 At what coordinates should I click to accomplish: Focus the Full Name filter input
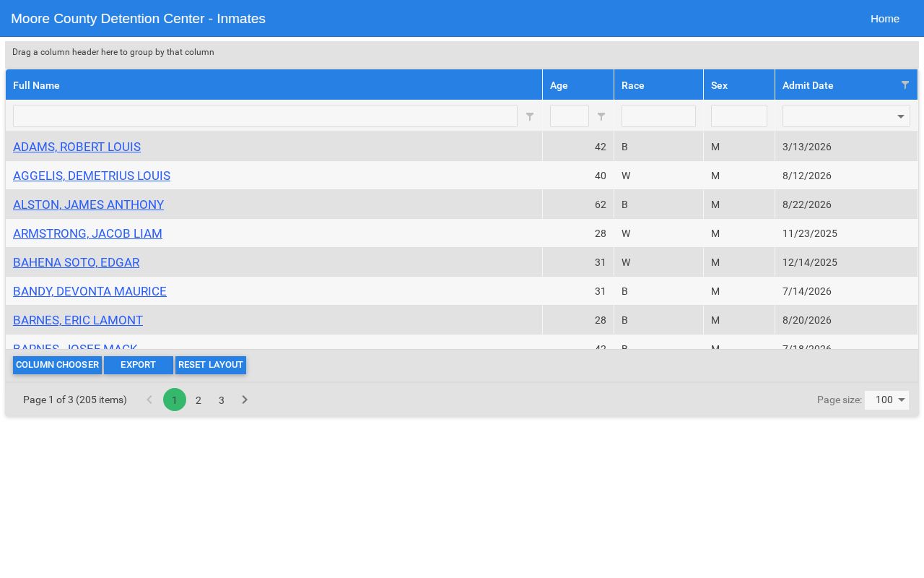point(265,116)
